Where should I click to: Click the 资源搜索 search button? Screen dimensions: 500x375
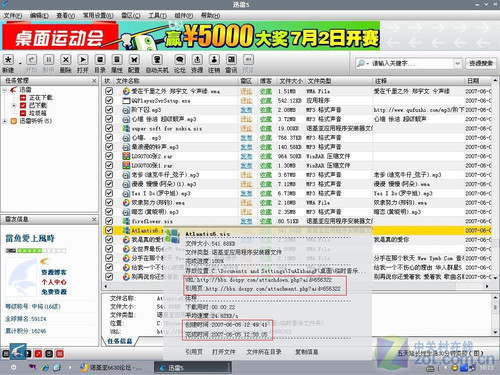(x=481, y=63)
